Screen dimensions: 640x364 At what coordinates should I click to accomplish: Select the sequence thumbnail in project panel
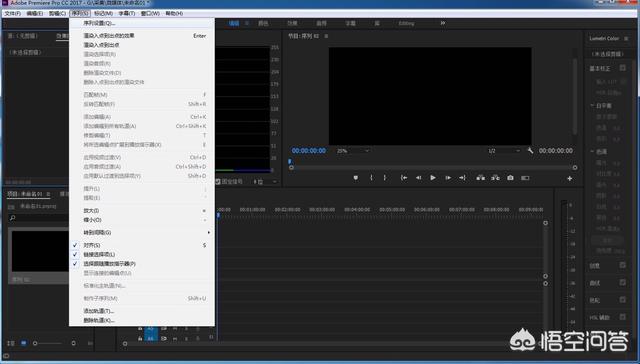coord(40,251)
